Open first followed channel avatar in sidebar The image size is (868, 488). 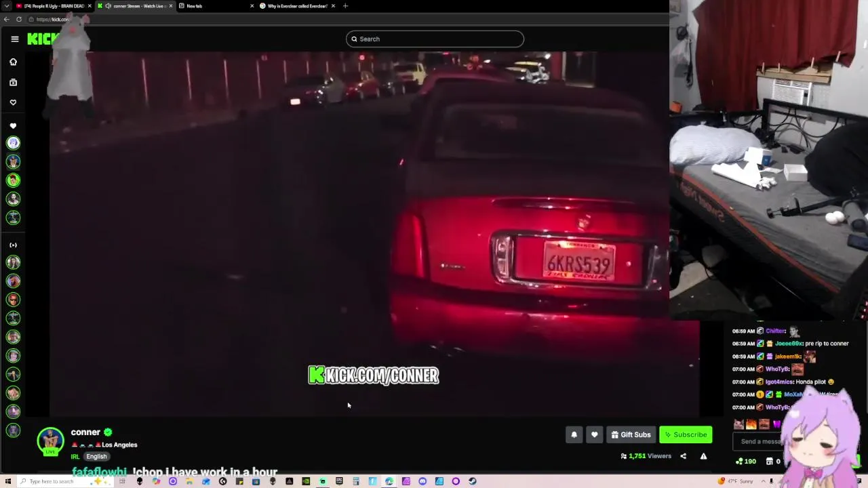(x=13, y=143)
